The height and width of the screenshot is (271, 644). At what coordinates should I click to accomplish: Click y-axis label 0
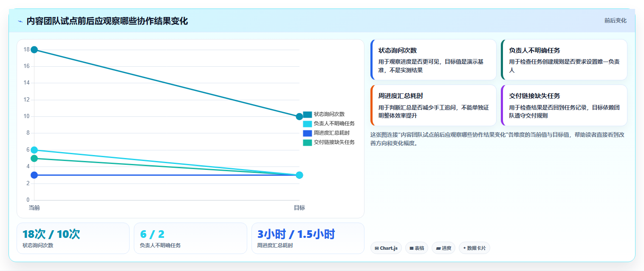[x=28, y=200]
